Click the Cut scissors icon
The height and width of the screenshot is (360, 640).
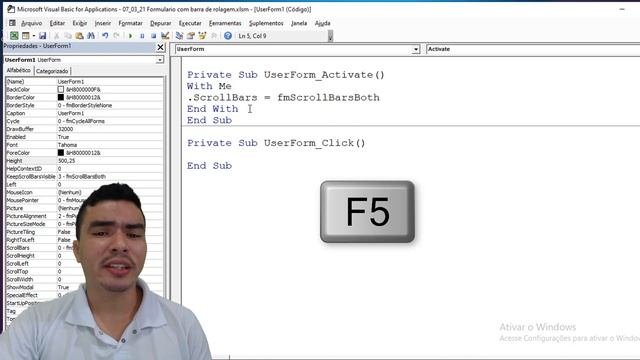(x=57, y=36)
